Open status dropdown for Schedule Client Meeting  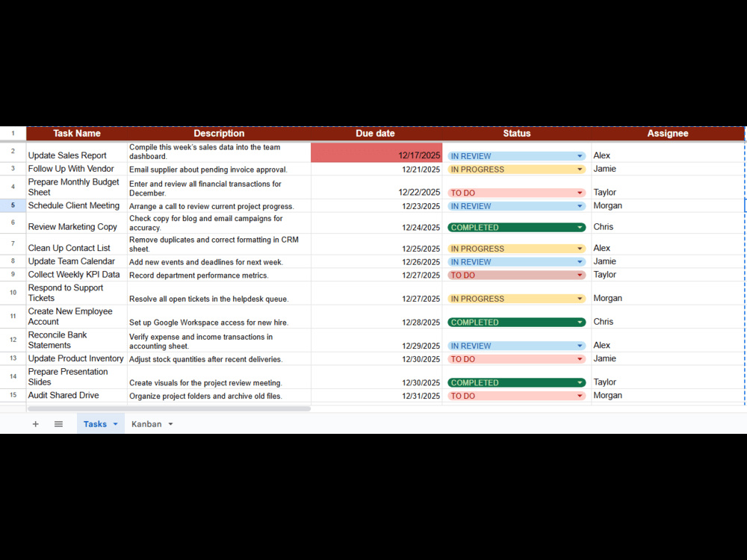(580, 206)
